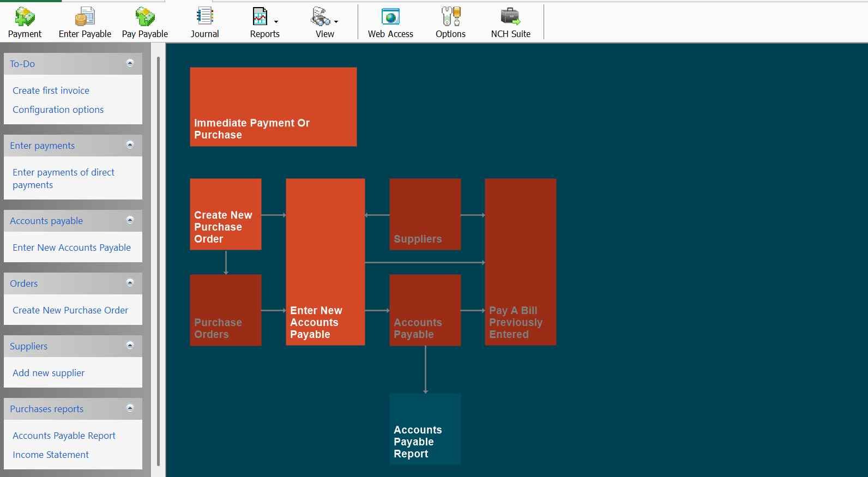Collapse the Suppliers sidebar section
This screenshot has height=477, width=868.
tap(130, 346)
